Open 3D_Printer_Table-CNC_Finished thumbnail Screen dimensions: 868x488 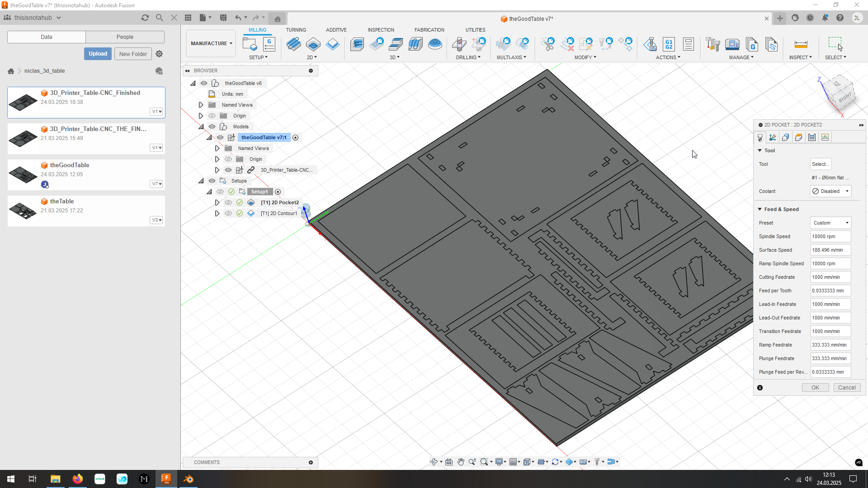coord(23,102)
